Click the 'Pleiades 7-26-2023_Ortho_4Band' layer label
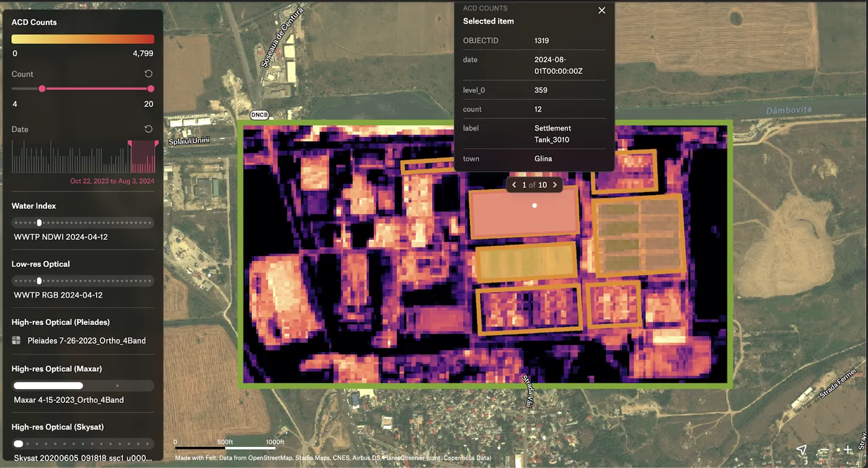 pos(87,340)
